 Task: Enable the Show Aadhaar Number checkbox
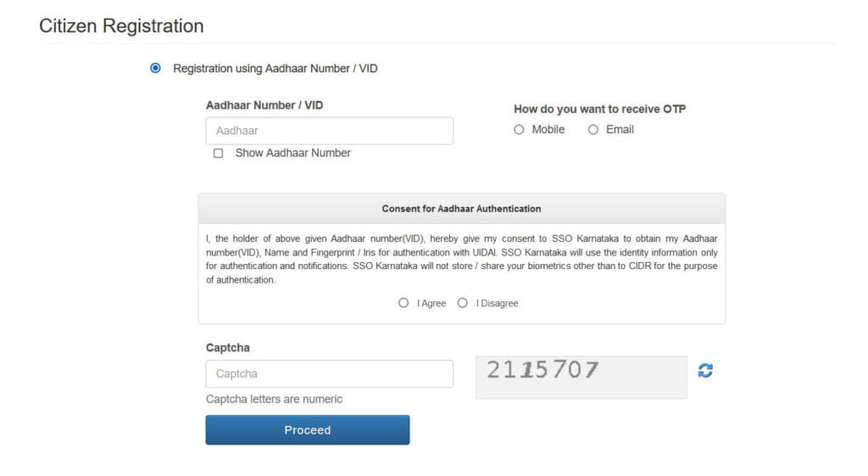(219, 154)
